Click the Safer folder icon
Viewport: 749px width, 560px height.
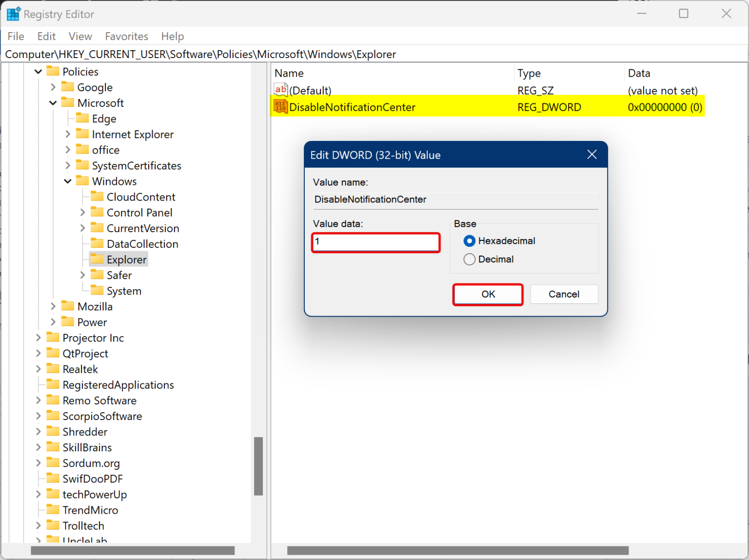[x=97, y=275]
